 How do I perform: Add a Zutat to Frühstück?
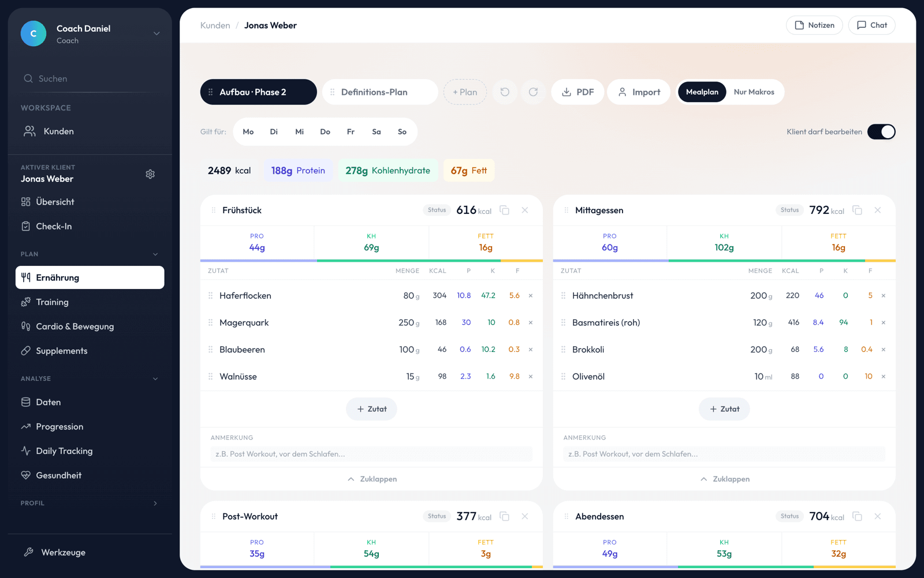tap(371, 409)
